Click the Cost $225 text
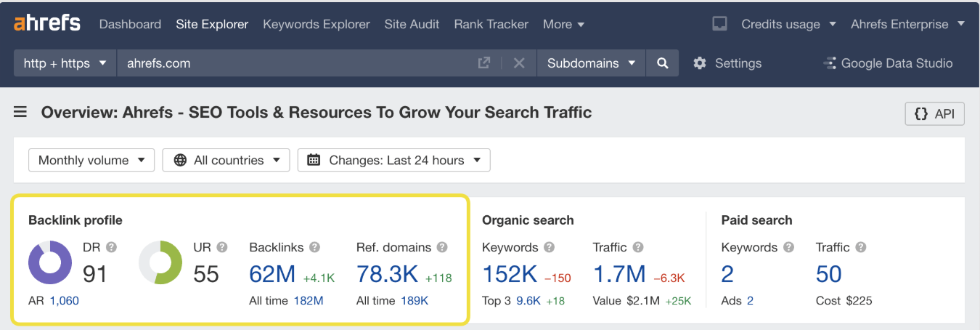Viewport: 980px width, 330px height. (844, 300)
